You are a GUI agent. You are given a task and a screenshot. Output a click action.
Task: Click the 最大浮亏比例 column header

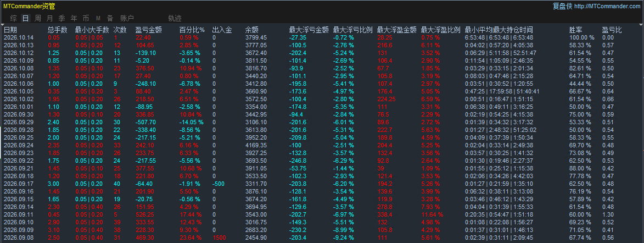[353, 30]
